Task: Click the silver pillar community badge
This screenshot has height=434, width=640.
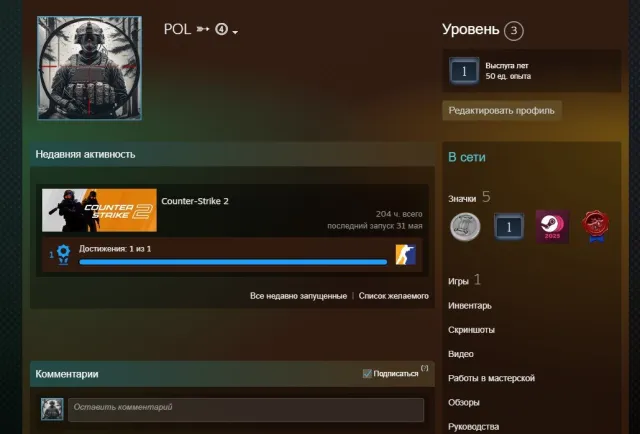Action: (x=465, y=227)
